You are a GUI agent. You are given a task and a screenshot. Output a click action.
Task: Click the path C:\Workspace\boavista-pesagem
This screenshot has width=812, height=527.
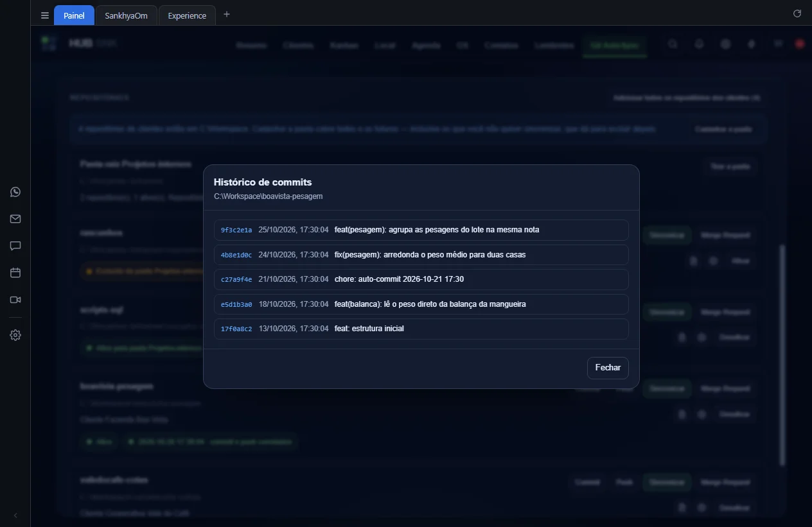tap(269, 196)
